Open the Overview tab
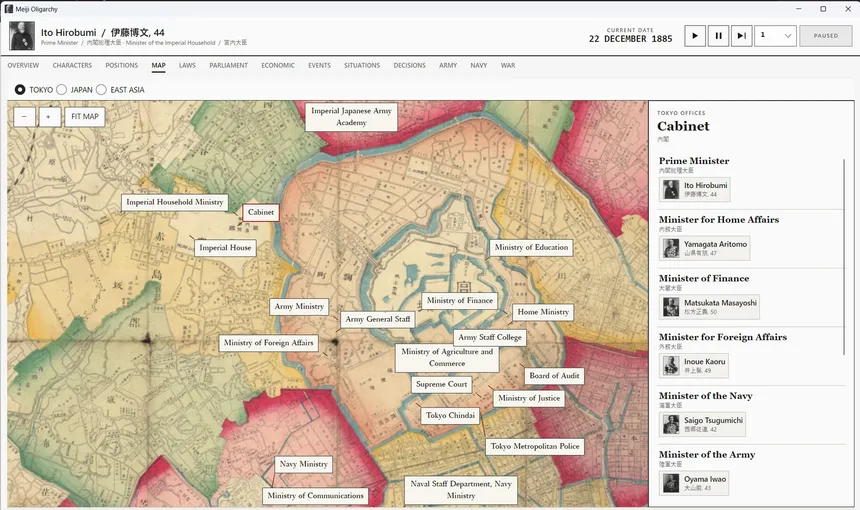The width and height of the screenshot is (860, 510). pos(23,65)
